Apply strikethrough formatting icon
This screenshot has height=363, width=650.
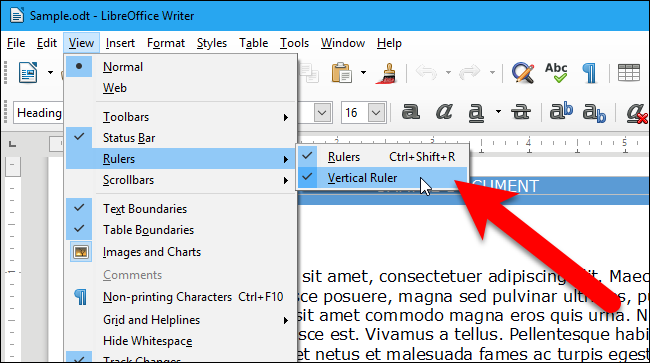tap(521, 112)
